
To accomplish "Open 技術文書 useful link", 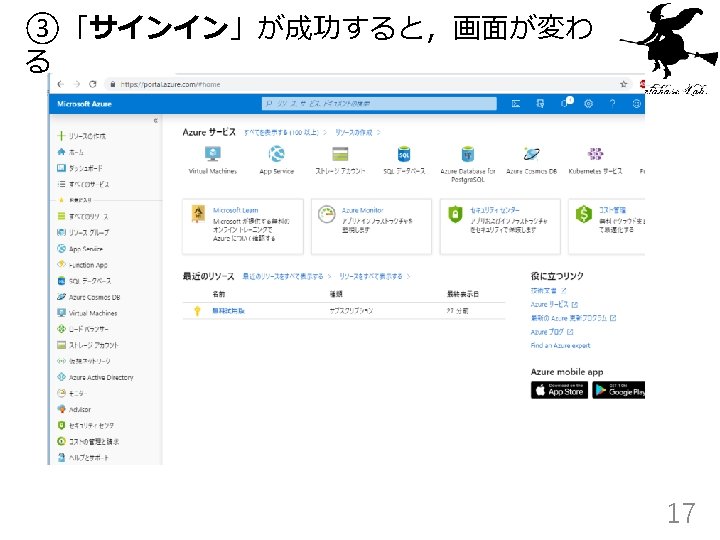I will [x=548, y=290].
